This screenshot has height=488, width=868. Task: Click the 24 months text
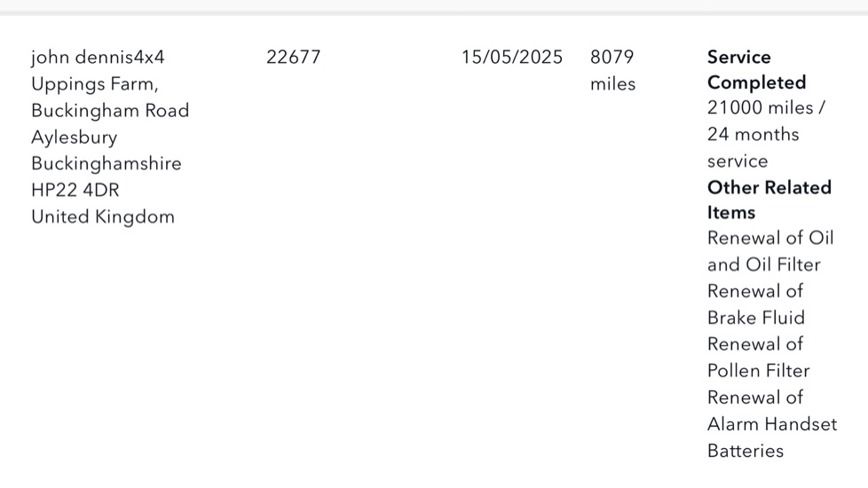753,135
